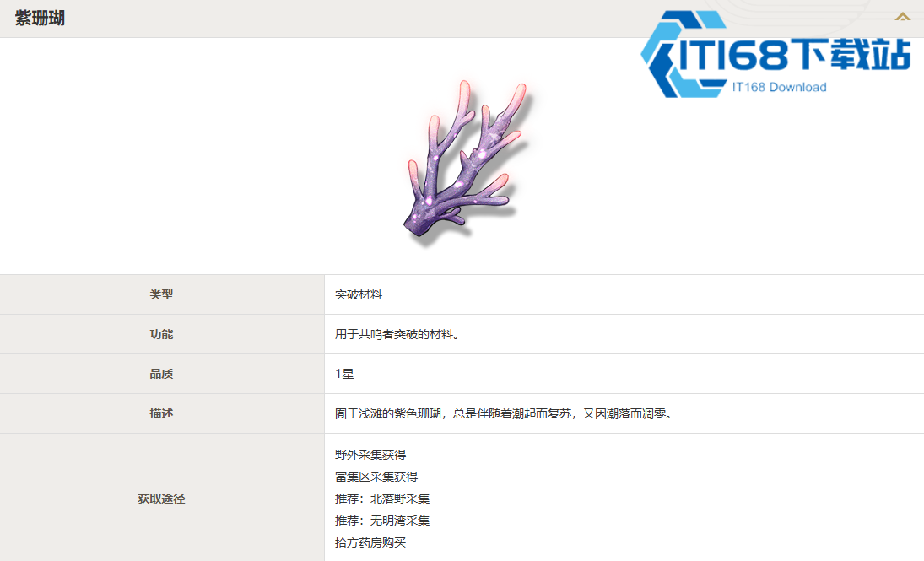Viewport: 924px width, 561px height.
Task: Select the 描述 row label
Action: click(161, 413)
